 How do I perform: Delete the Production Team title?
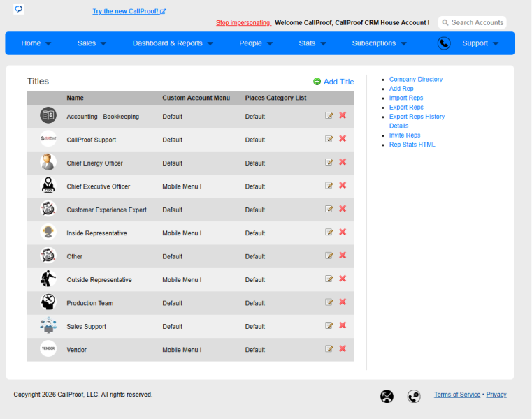pos(343,302)
